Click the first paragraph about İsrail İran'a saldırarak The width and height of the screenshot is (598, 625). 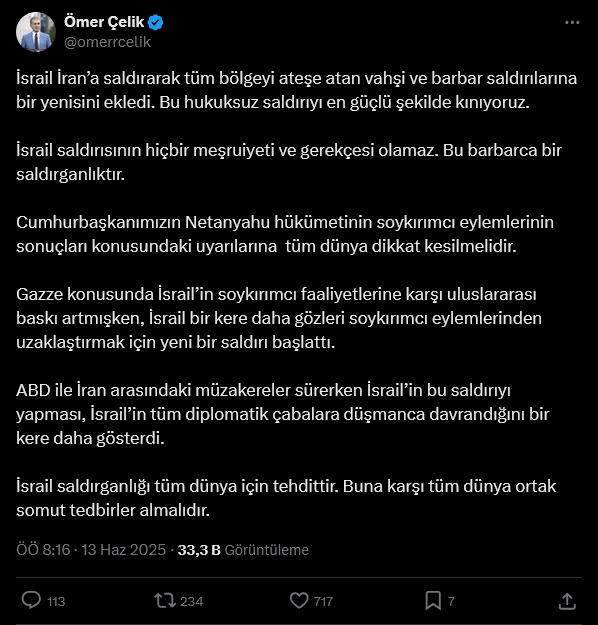pyautogui.click(x=297, y=90)
